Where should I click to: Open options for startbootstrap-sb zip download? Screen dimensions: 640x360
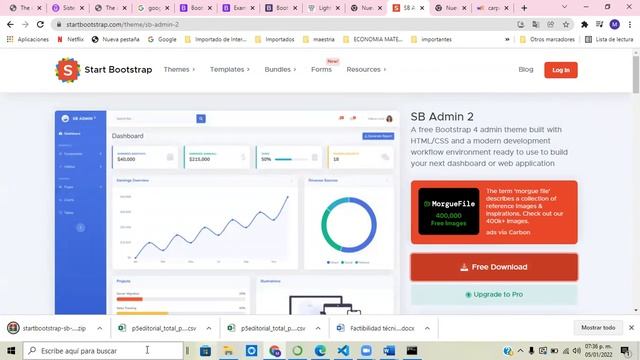coord(100,328)
